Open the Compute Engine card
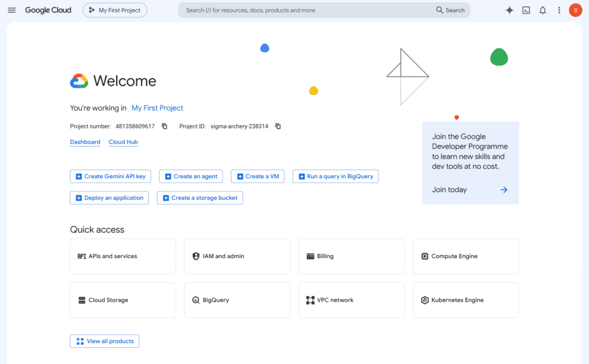This screenshot has height=364, width=589. tap(466, 256)
